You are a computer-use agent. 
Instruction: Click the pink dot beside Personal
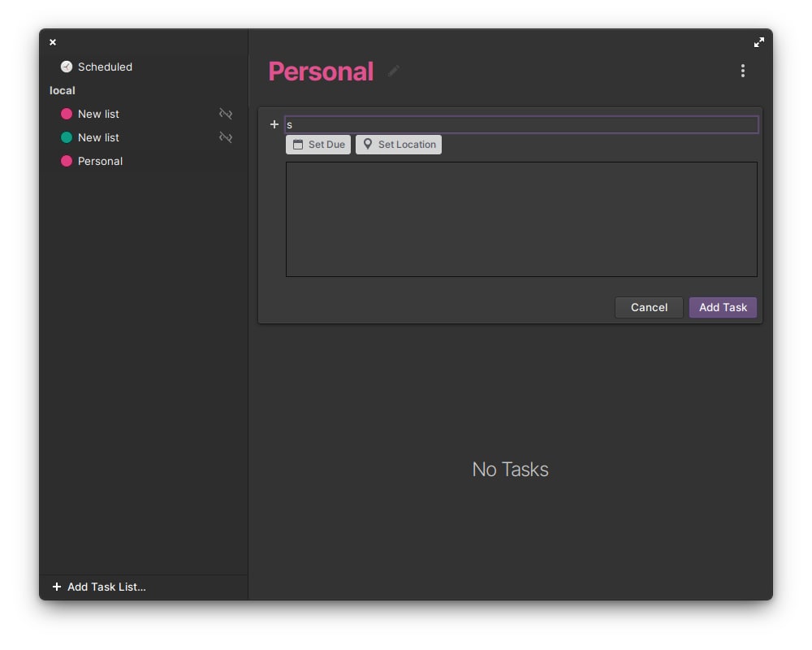click(67, 161)
